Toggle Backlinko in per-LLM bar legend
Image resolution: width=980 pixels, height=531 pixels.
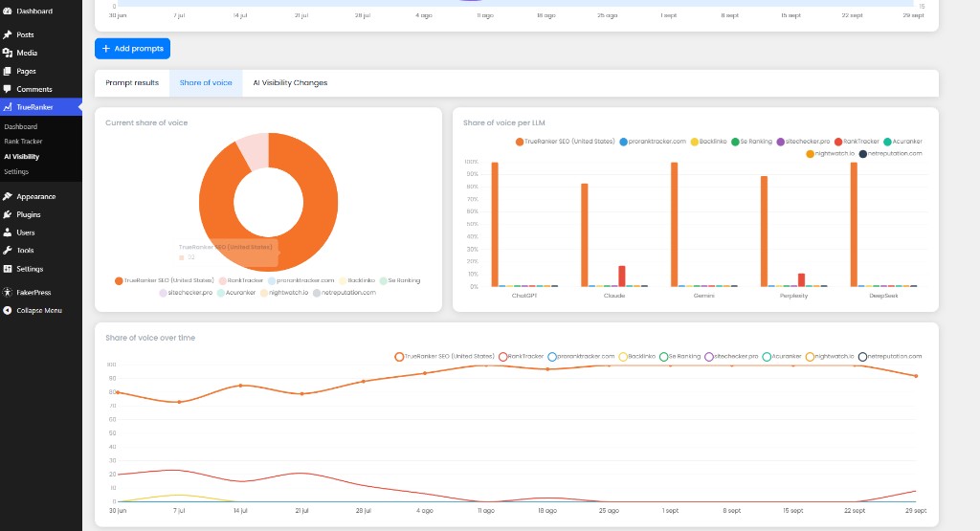click(709, 142)
